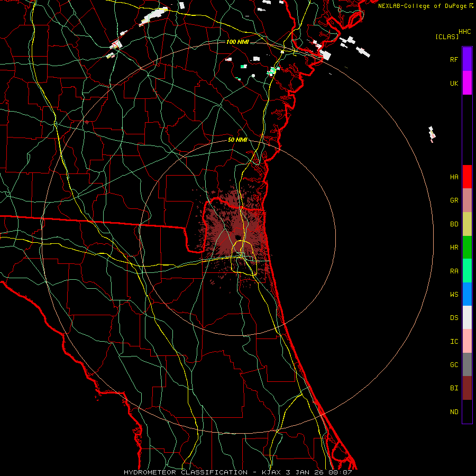Click the [CLAS] legend header
Viewport: 476px width, 476px height.
point(447,36)
